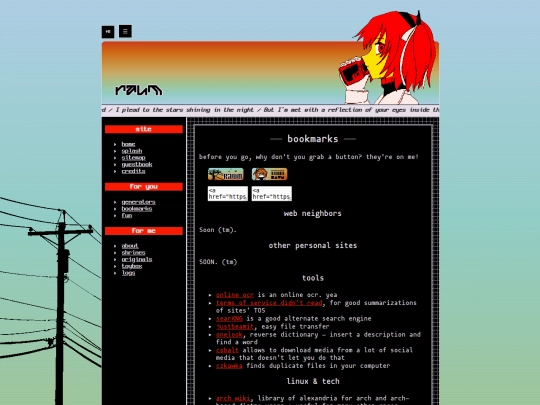Click the black button beside the hamburger menu
Viewport: 540px width, 405px height.
tap(108, 32)
